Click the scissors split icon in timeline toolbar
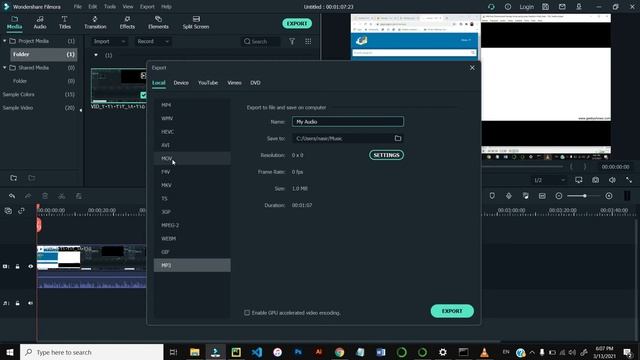640x360 pixels. (x=62, y=196)
